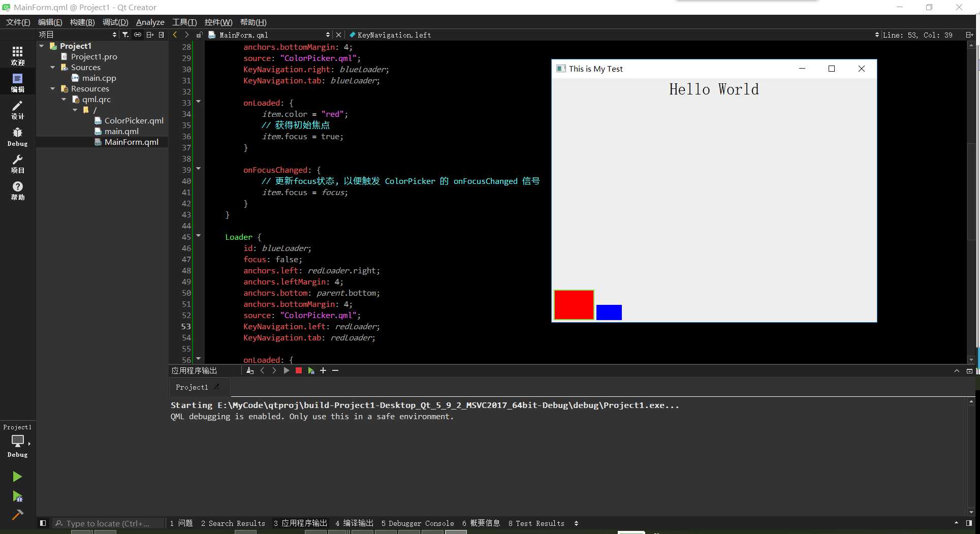
Task: Collapse the Sources folder
Action: [x=53, y=67]
